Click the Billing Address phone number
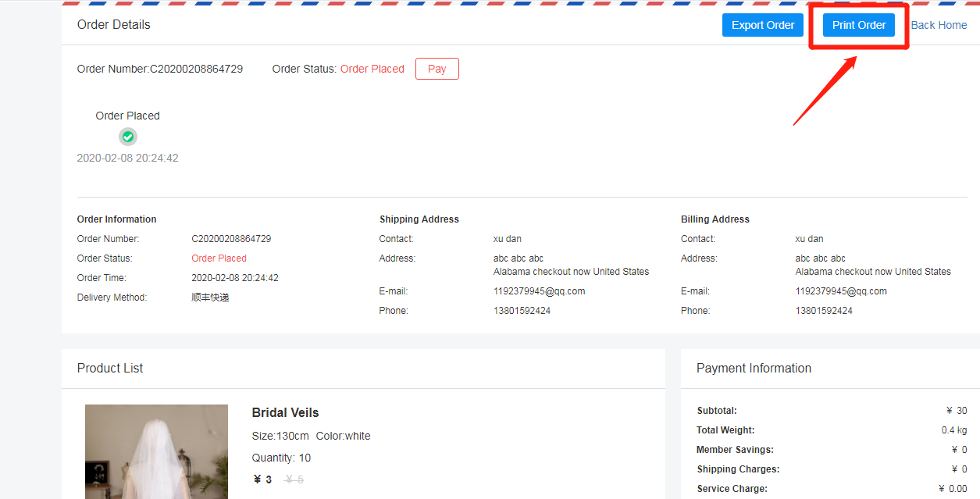This screenshot has height=499, width=980. pos(824,311)
